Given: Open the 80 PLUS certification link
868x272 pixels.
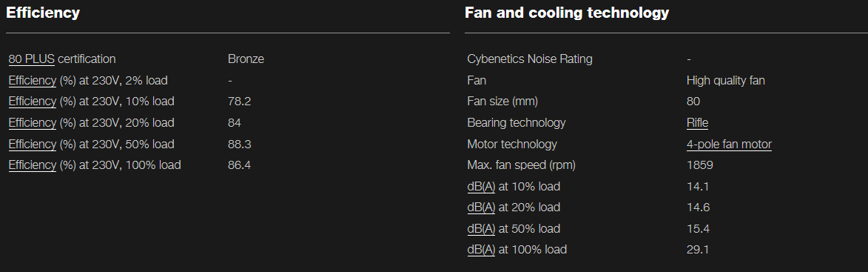Looking at the screenshot, I should pos(32,59).
